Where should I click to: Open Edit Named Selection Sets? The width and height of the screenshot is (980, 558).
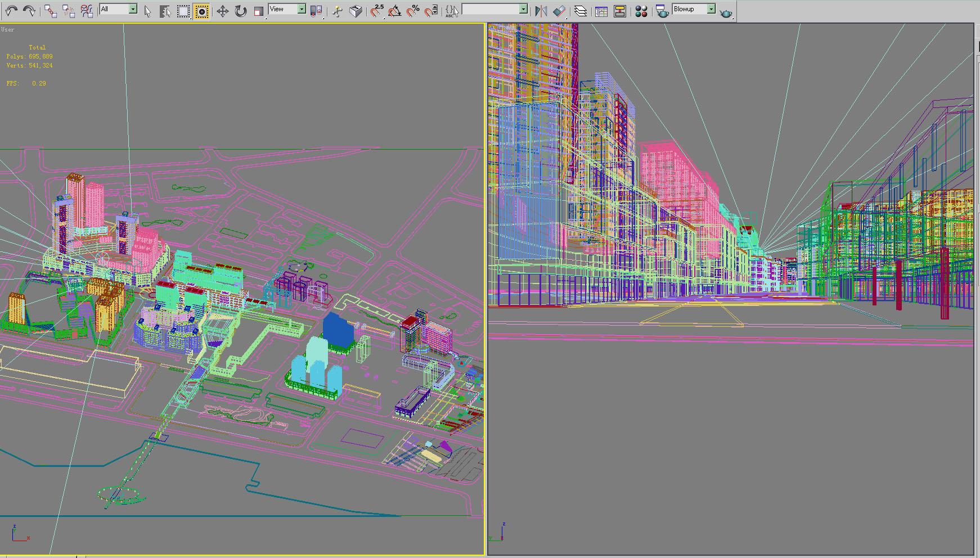pyautogui.click(x=452, y=11)
